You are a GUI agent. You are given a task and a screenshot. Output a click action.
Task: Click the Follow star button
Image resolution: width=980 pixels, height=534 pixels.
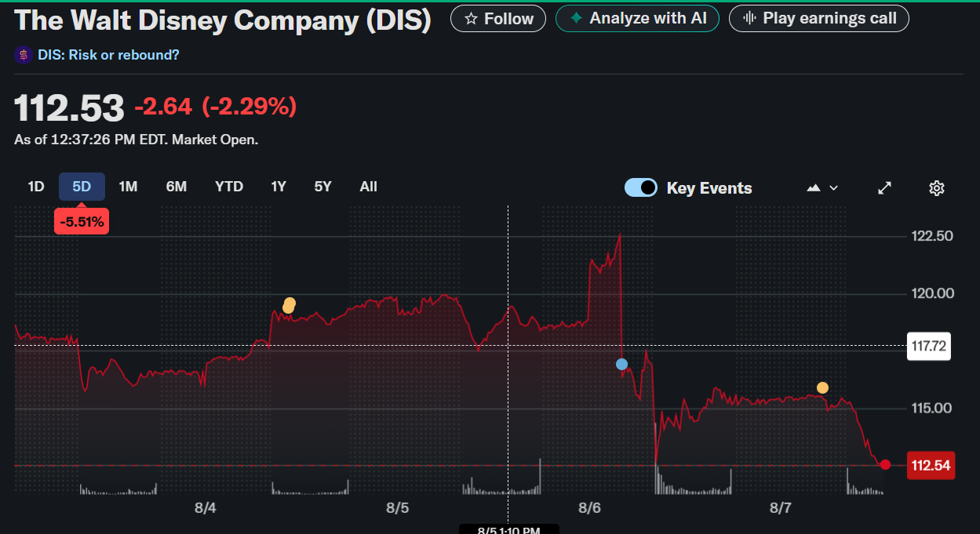(x=498, y=18)
